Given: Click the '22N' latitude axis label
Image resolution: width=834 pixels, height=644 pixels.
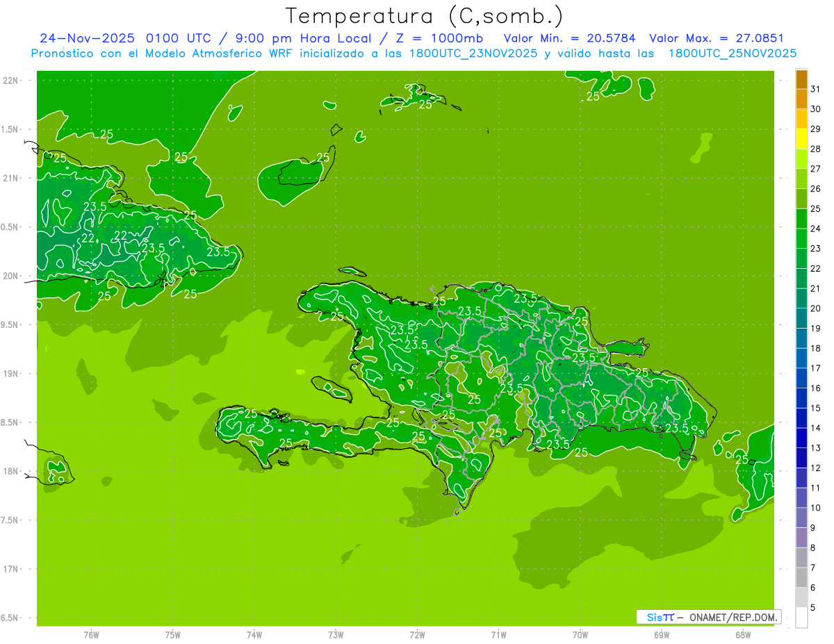Looking at the screenshot, I should point(11,80).
